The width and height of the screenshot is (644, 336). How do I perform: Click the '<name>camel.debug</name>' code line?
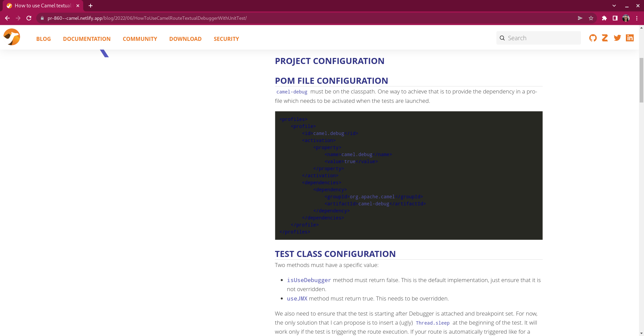click(358, 154)
